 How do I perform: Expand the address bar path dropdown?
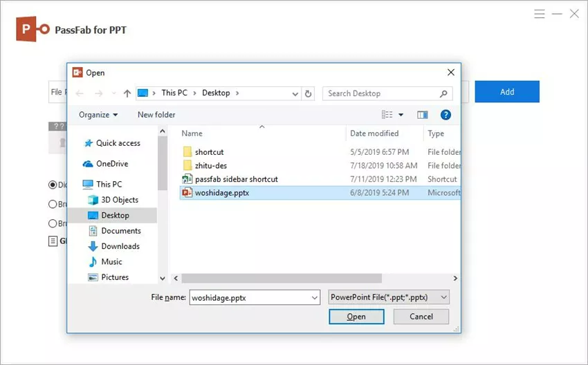[296, 93]
